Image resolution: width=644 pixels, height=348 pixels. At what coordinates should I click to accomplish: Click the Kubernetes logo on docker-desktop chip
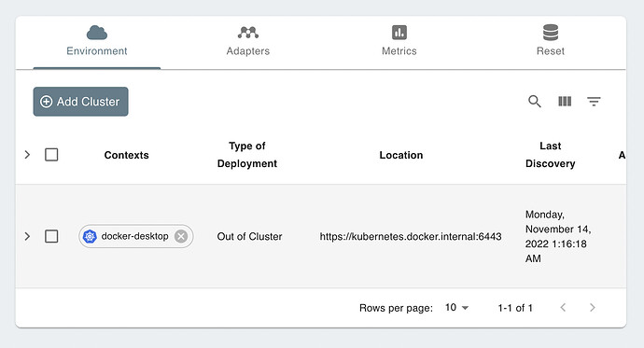tap(90, 236)
